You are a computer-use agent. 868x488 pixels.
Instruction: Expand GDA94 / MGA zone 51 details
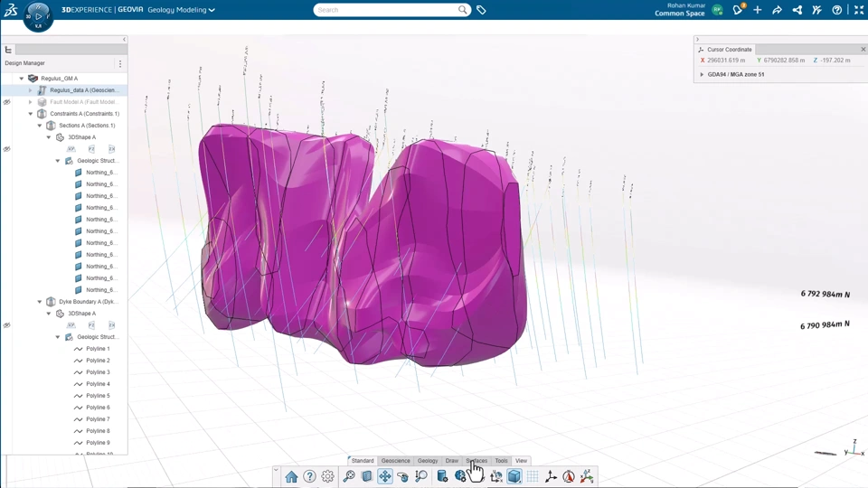pyautogui.click(x=702, y=74)
